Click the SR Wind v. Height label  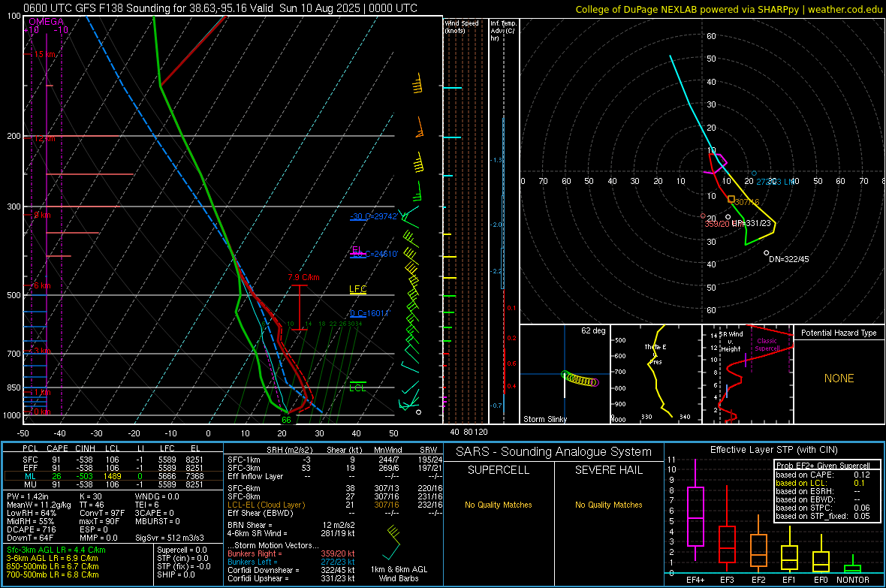[731, 342]
